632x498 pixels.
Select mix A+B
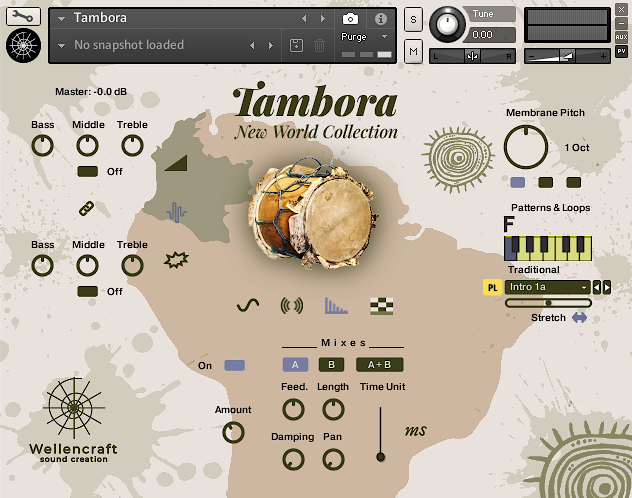point(379,365)
